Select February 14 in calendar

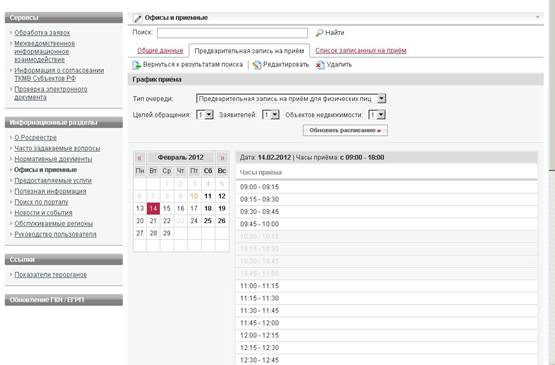153,209
